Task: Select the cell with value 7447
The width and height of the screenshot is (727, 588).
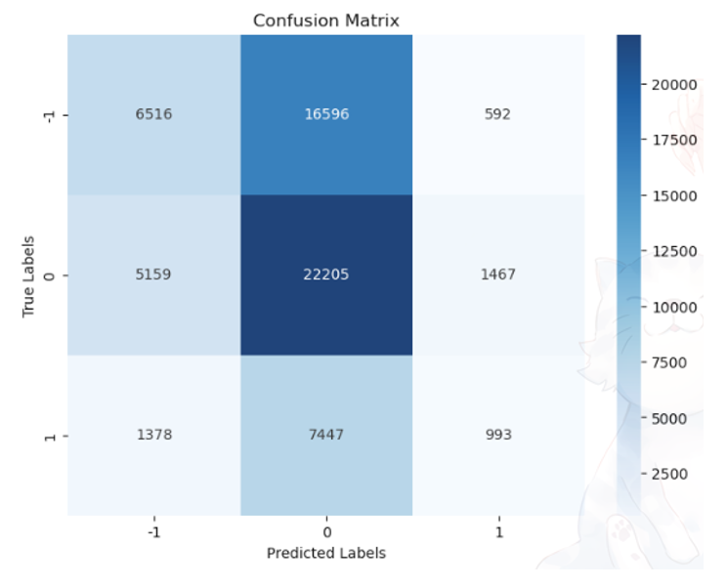Action: point(326,435)
